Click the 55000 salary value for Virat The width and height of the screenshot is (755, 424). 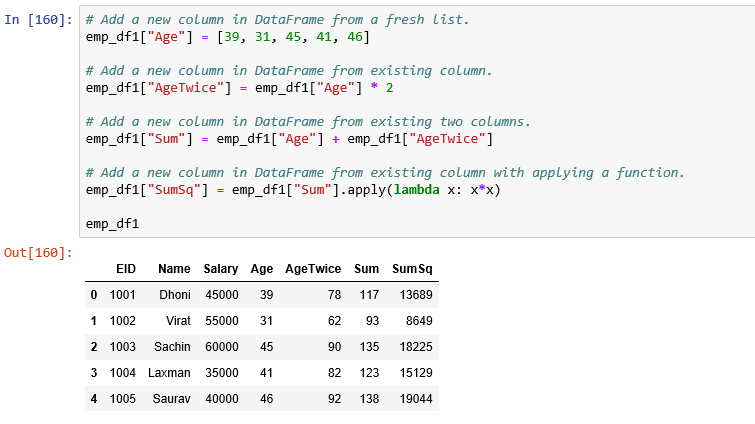[221, 321]
